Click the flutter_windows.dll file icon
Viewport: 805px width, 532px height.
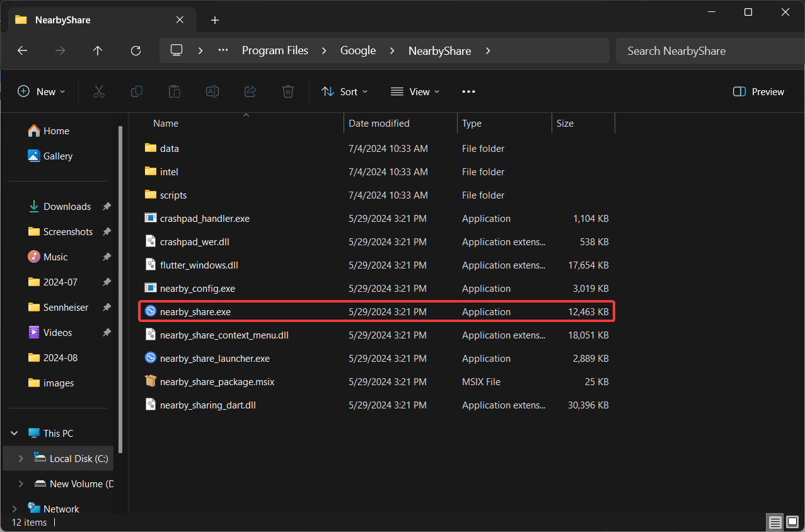point(150,265)
